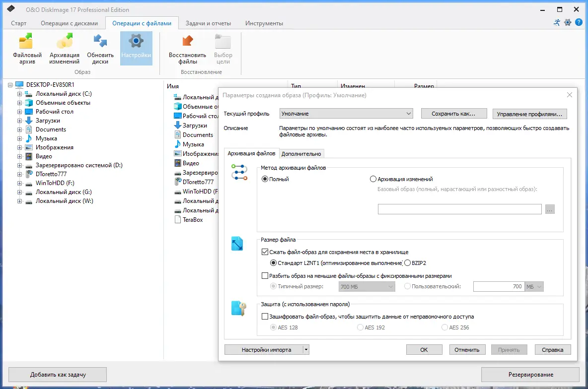
Task: Enable Зашифровать файл-образ checkbox
Action: pyautogui.click(x=265, y=317)
